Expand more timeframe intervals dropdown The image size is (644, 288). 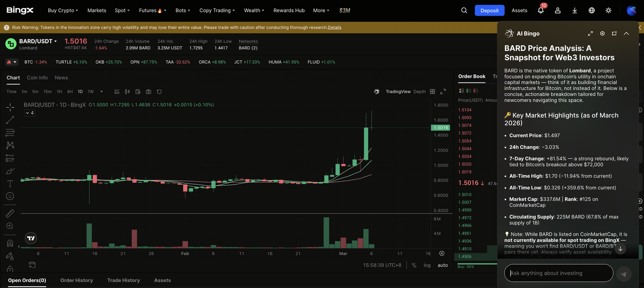pyautogui.click(x=102, y=92)
